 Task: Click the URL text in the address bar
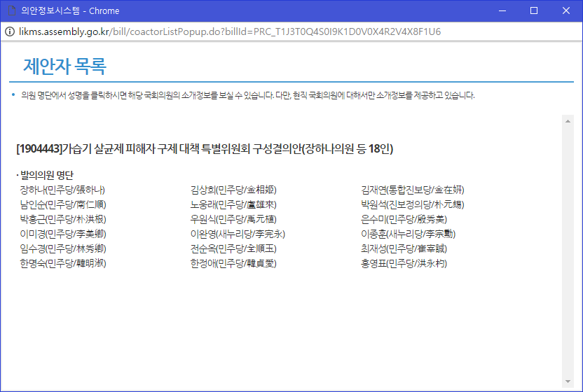coord(230,31)
